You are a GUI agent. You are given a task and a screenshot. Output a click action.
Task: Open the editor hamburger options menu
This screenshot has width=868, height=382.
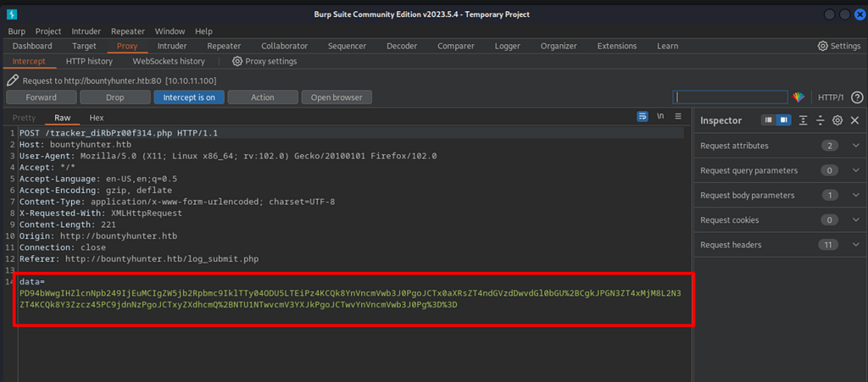[678, 117]
